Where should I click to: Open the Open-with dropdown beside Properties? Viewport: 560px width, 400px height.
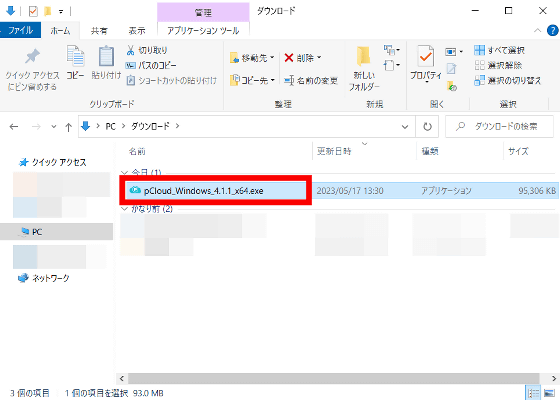[x=454, y=52]
